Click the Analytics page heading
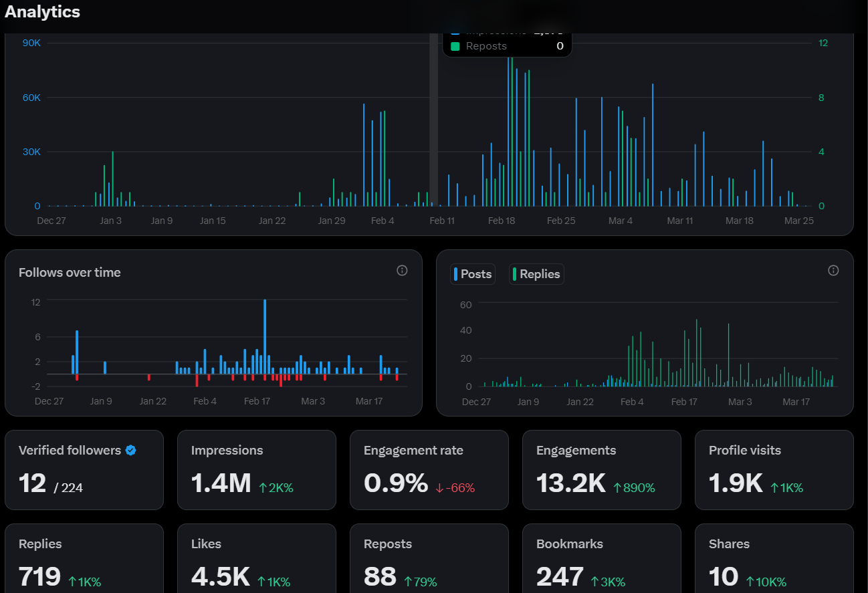This screenshot has width=868, height=593. (x=43, y=12)
